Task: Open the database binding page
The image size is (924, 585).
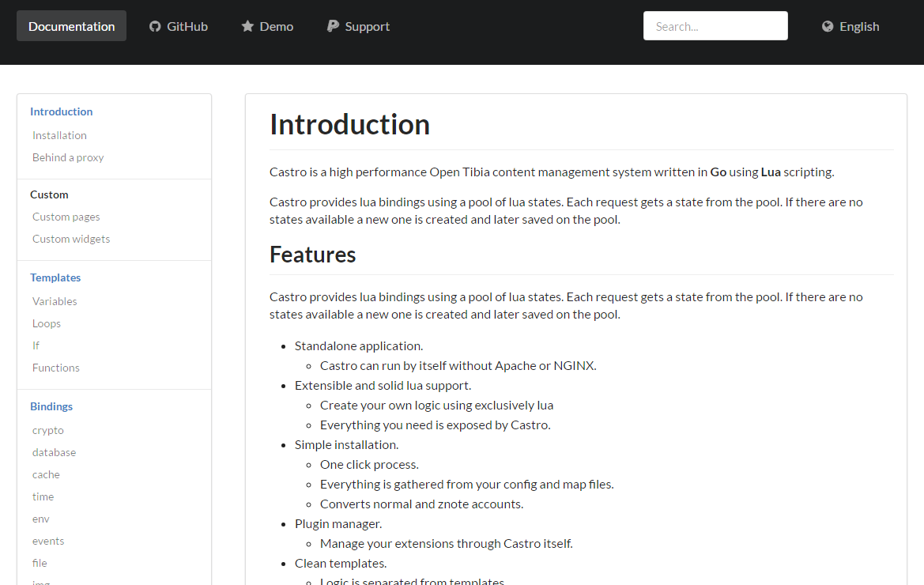Action: click(x=55, y=452)
